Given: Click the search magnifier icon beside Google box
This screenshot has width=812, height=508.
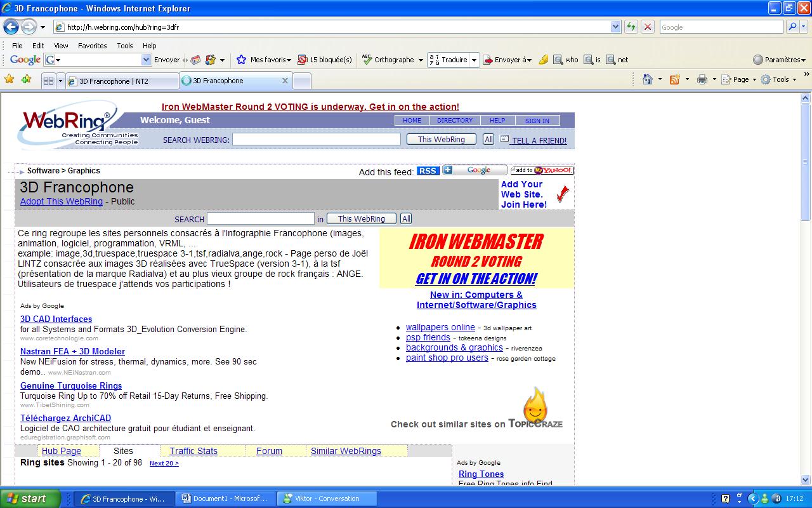Looking at the screenshot, I should (792, 27).
